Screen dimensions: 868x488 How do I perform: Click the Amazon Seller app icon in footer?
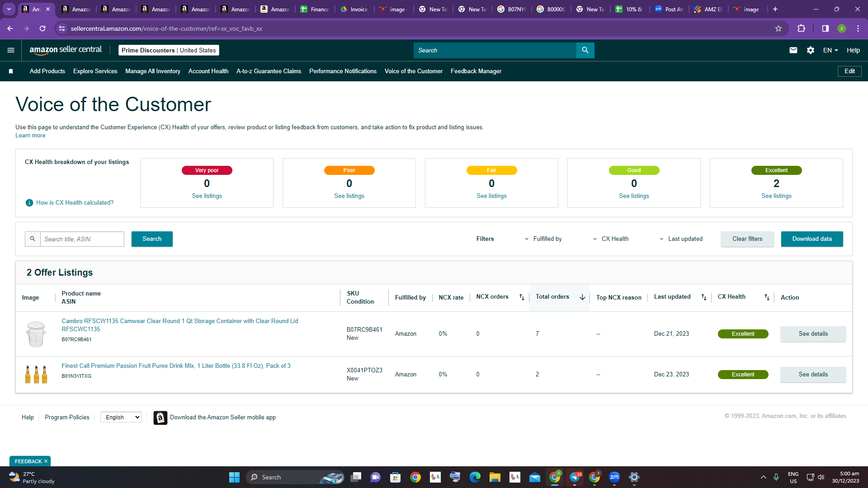pyautogui.click(x=160, y=418)
